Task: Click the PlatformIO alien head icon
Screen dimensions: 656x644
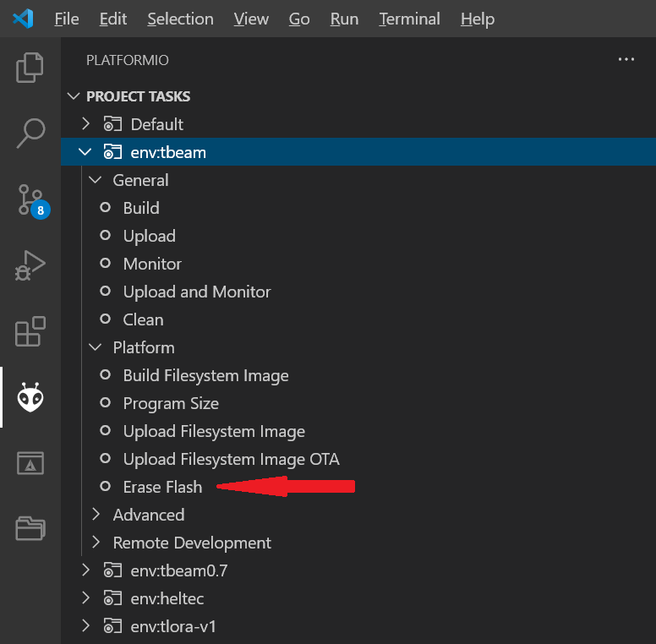Action: tap(30, 396)
